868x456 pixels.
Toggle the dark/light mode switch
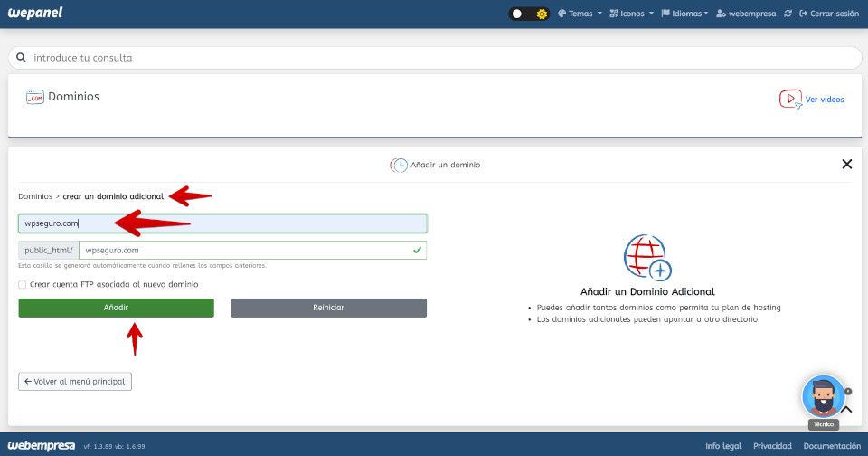coord(529,14)
